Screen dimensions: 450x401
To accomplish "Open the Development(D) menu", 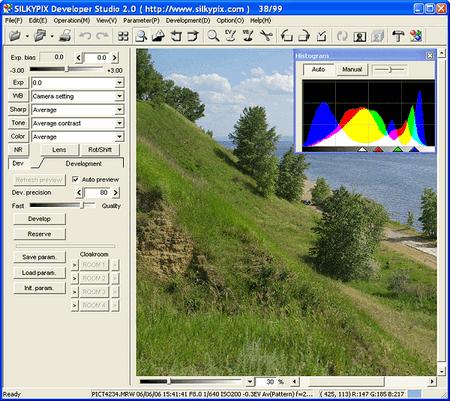I will point(188,20).
